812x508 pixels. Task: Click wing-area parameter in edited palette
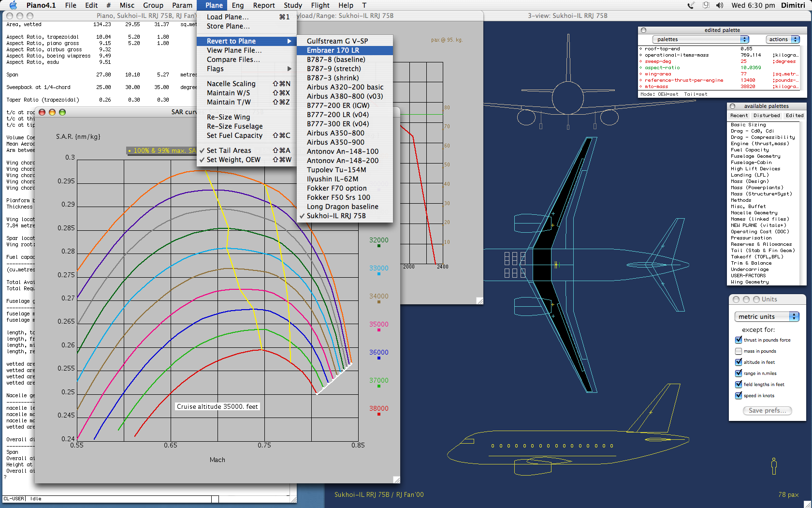pyautogui.click(x=658, y=74)
